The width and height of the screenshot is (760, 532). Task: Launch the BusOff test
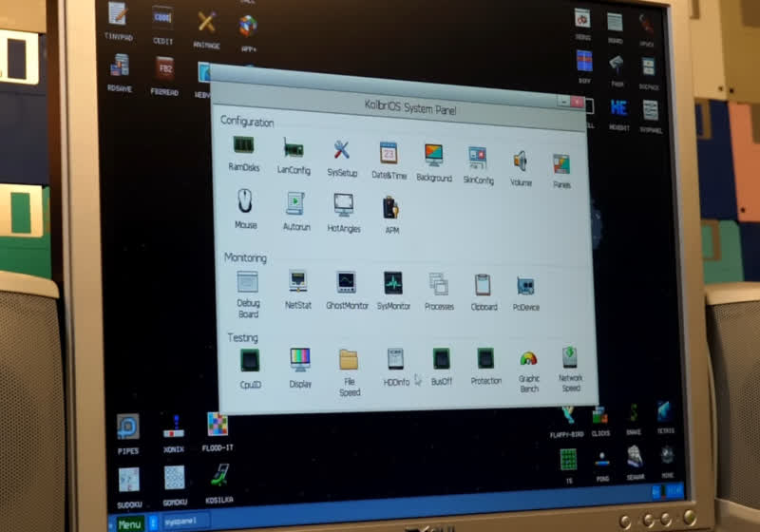point(441,367)
